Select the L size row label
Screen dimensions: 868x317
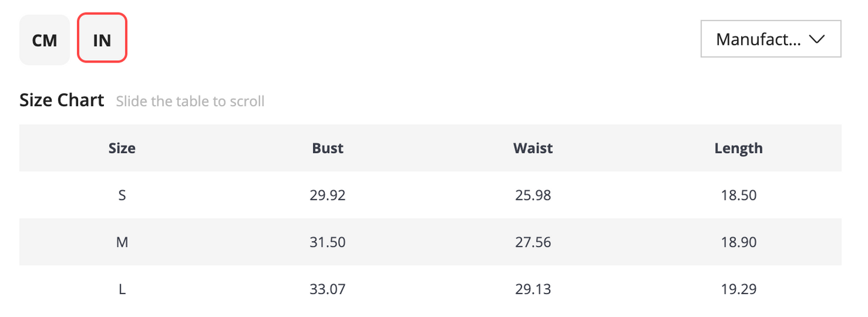122,289
